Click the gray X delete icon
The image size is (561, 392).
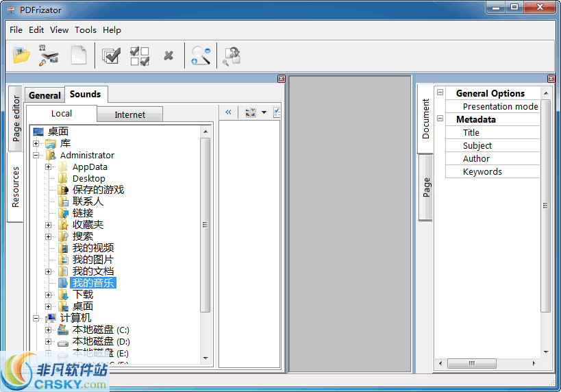click(169, 56)
